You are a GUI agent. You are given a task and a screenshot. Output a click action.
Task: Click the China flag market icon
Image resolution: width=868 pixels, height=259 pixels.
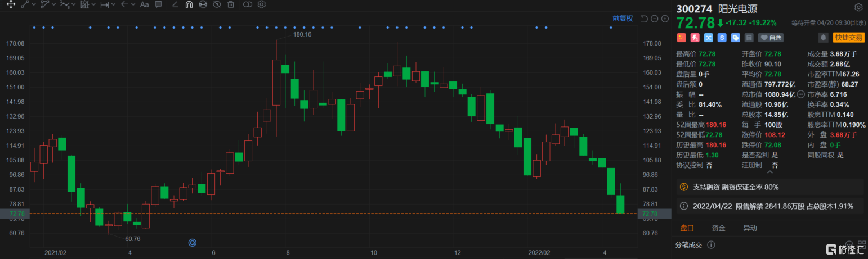click(x=681, y=38)
